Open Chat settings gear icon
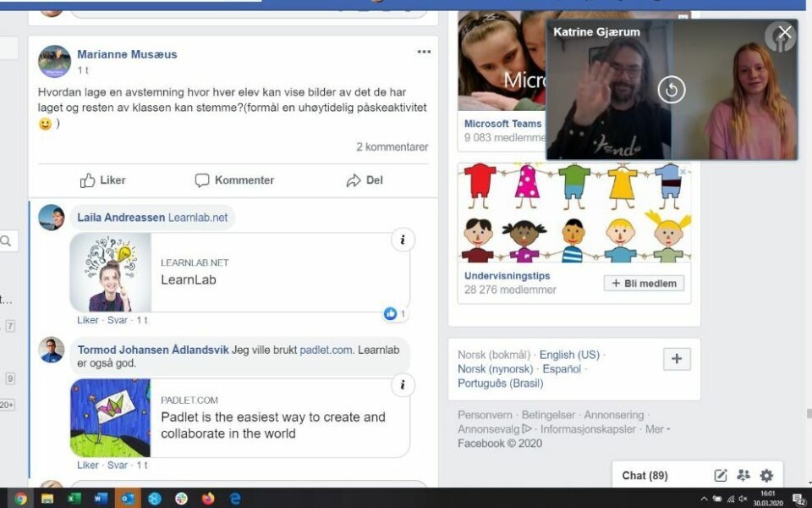 click(x=766, y=475)
